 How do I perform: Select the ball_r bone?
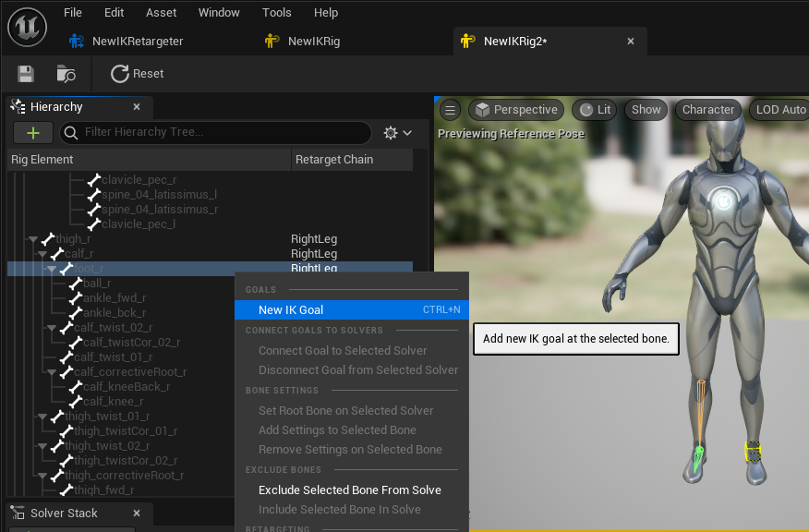[97, 284]
